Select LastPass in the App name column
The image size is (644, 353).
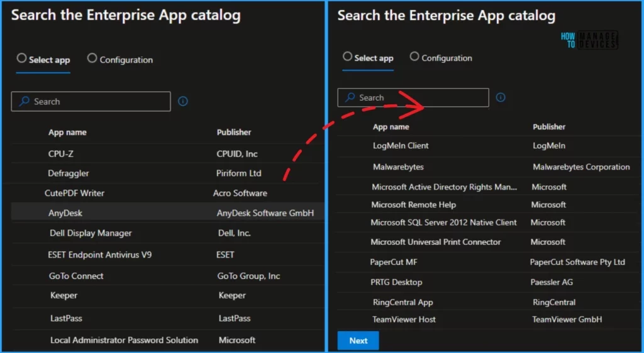click(x=66, y=318)
